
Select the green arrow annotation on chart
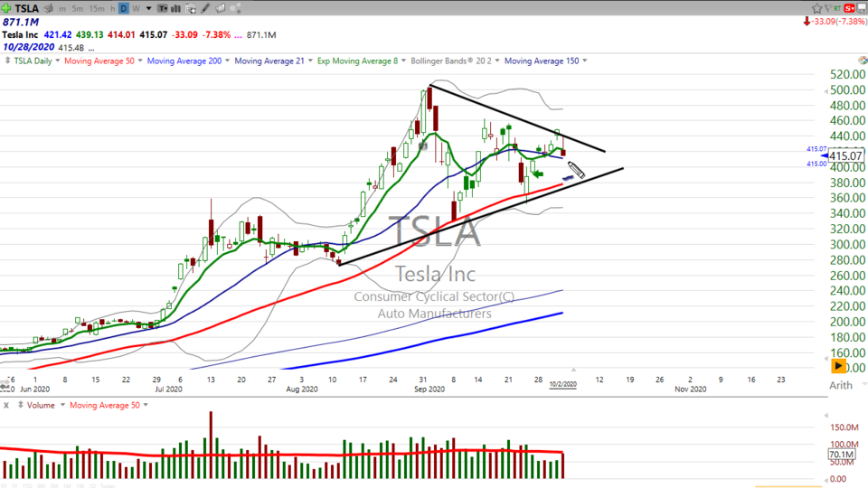tap(537, 174)
